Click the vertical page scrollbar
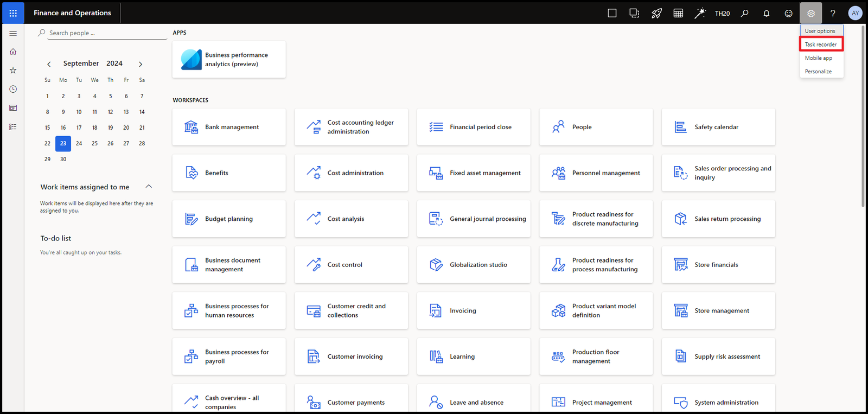The image size is (868, 414). (x=863, y=116)
